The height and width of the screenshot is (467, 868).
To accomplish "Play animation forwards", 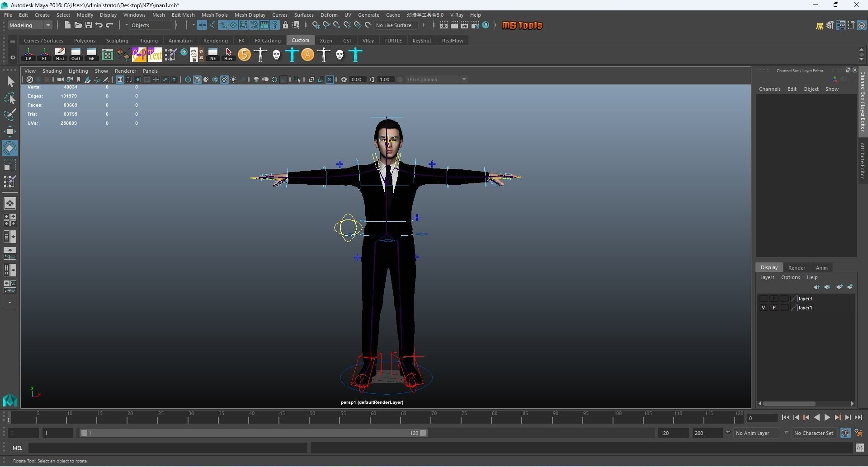I will click(x=827, y=418).
